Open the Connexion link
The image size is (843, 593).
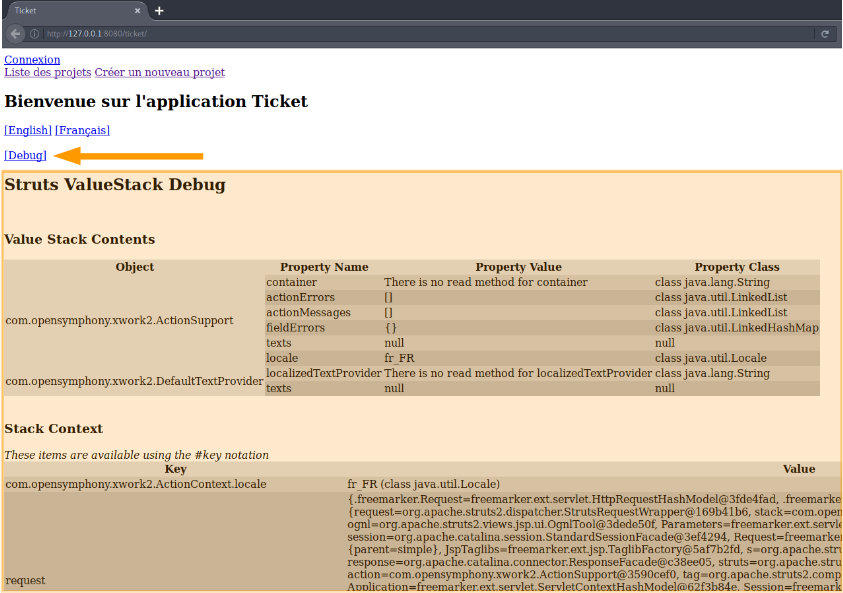[x=32, y=60]
